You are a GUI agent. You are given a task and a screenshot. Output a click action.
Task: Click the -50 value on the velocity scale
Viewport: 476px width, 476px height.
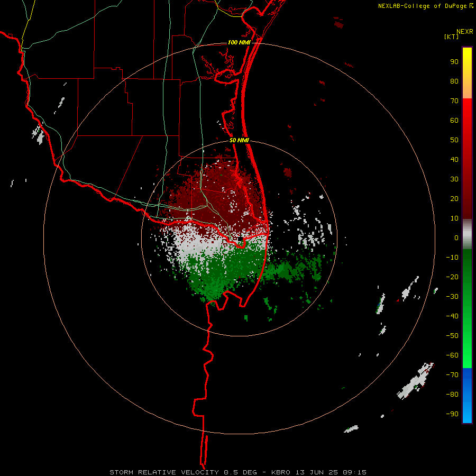coord(452,336)
